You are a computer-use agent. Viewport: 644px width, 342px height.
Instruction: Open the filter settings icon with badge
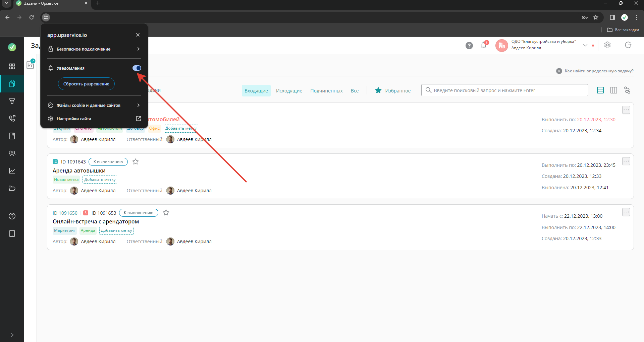tap(31, 64)
